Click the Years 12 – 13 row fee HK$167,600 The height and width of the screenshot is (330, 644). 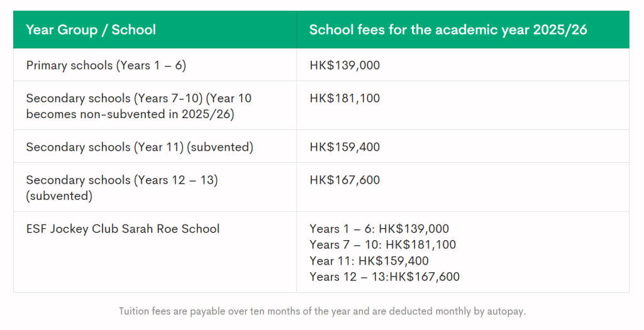point(345,180)
